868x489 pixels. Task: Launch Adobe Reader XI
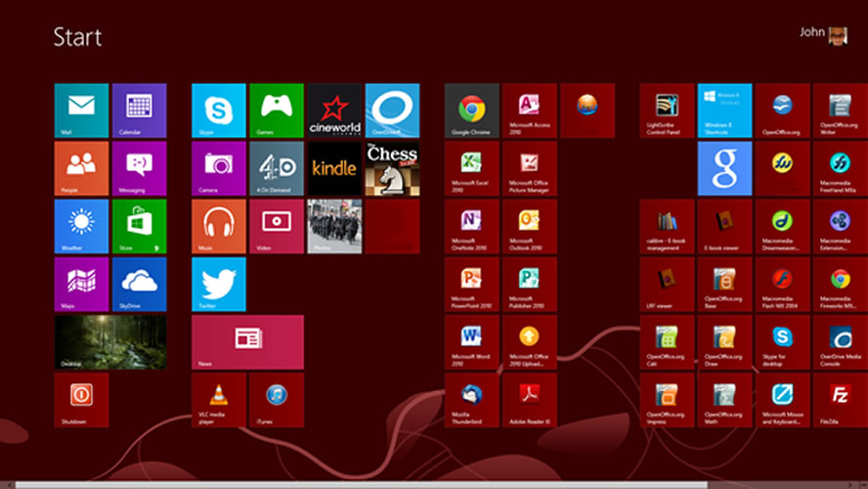click(x=529, y=400)
